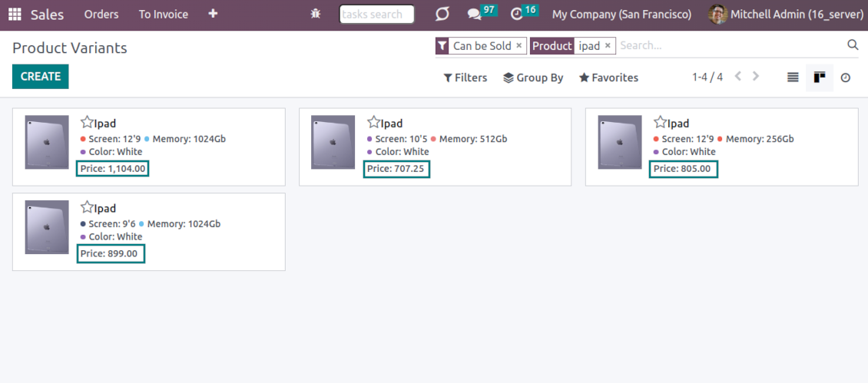Screen dimensions: 868x383
Task: Open the Favorites dropdown
Action: [608, 78]
